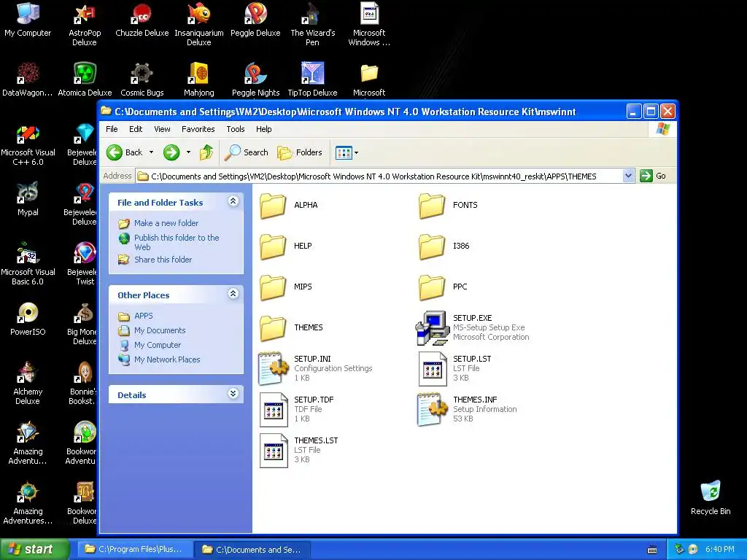Select the THEMES.INF setup information file

point(433,410)
